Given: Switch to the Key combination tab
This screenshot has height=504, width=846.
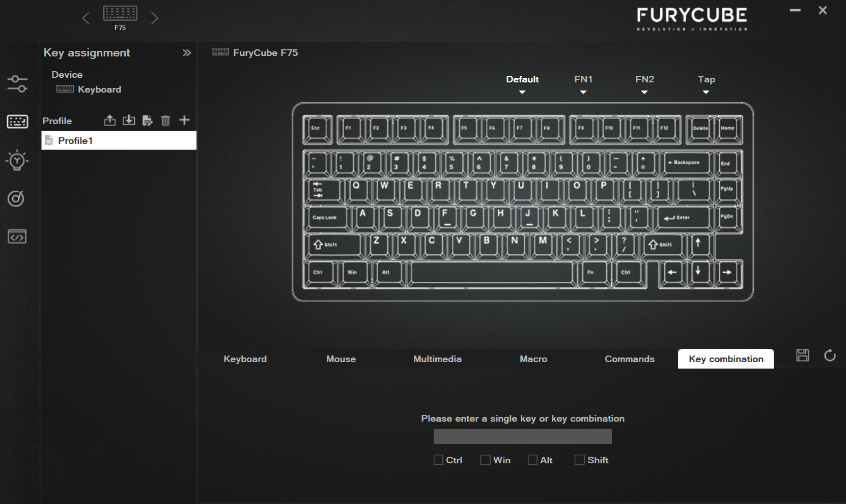Looking at the screenshot, I should [x=726, y=359].
